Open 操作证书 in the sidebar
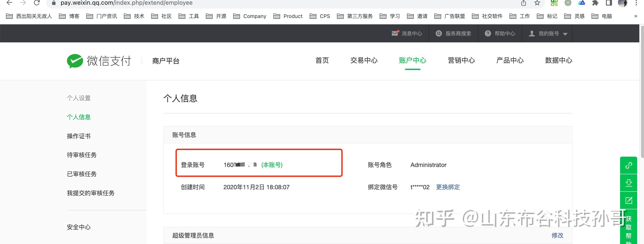 [79, 136]
